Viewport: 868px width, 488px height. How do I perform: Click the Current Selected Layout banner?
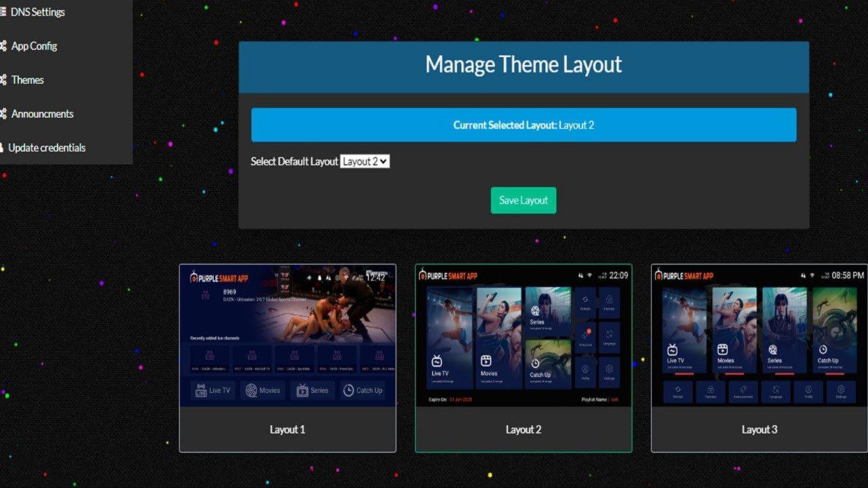click(x=524, y=125)
